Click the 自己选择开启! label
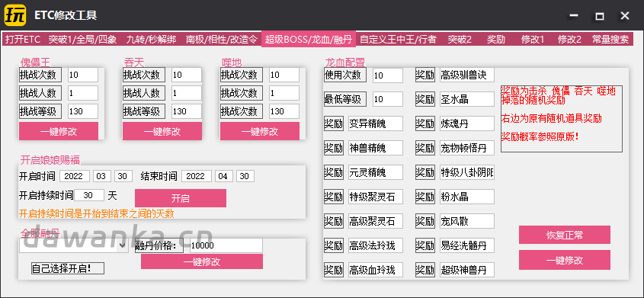This screenshot has width=644, height=298. (68, 268)
